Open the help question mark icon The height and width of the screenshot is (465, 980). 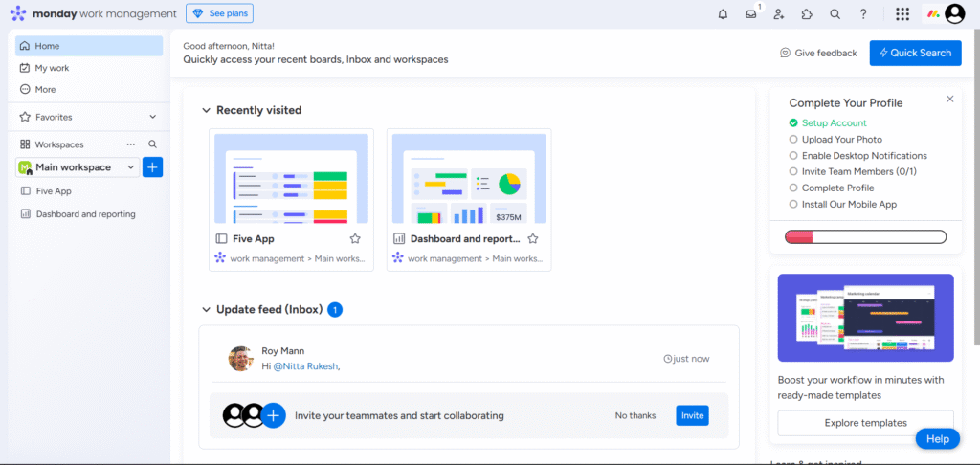point(863,14)
